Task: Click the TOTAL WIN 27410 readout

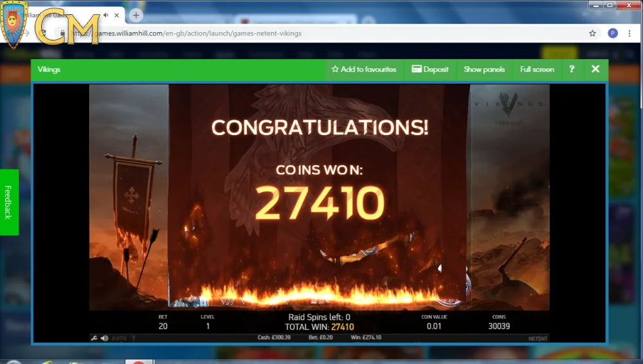Action: tap(320, 327)
